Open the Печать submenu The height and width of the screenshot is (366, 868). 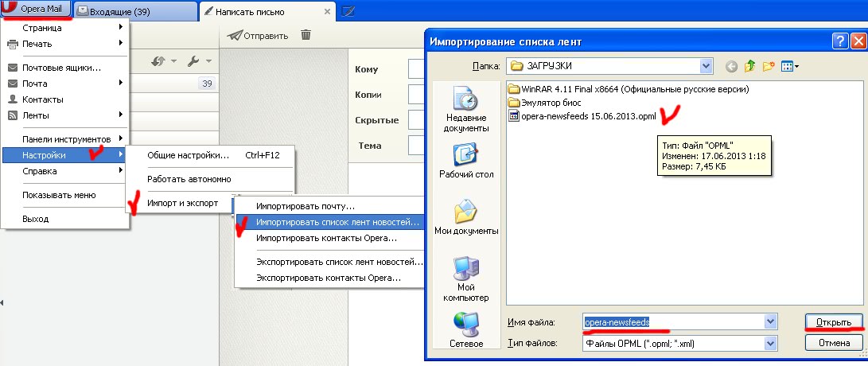pos(65,44)
